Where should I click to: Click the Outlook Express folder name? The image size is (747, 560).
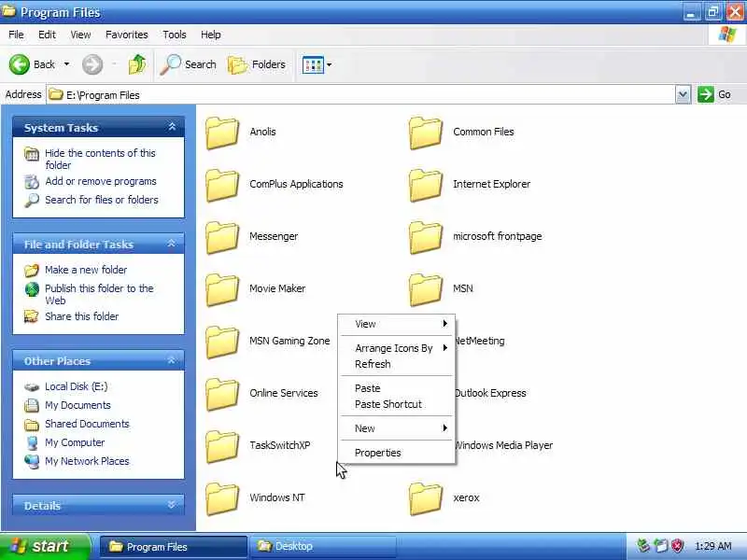491,393
